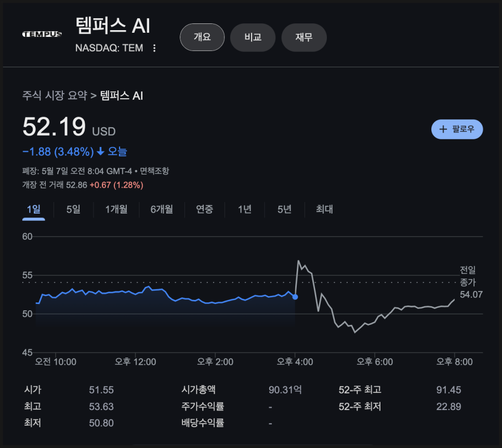Select the 개요 tab
Image resolution: width=502 pixels, height=448 pixels.
tap(202, 37)
